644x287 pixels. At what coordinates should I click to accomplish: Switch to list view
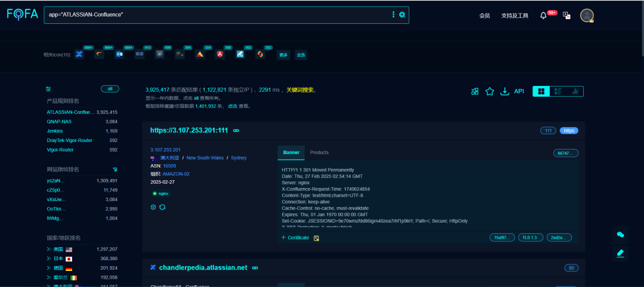(x=558, y=91)
